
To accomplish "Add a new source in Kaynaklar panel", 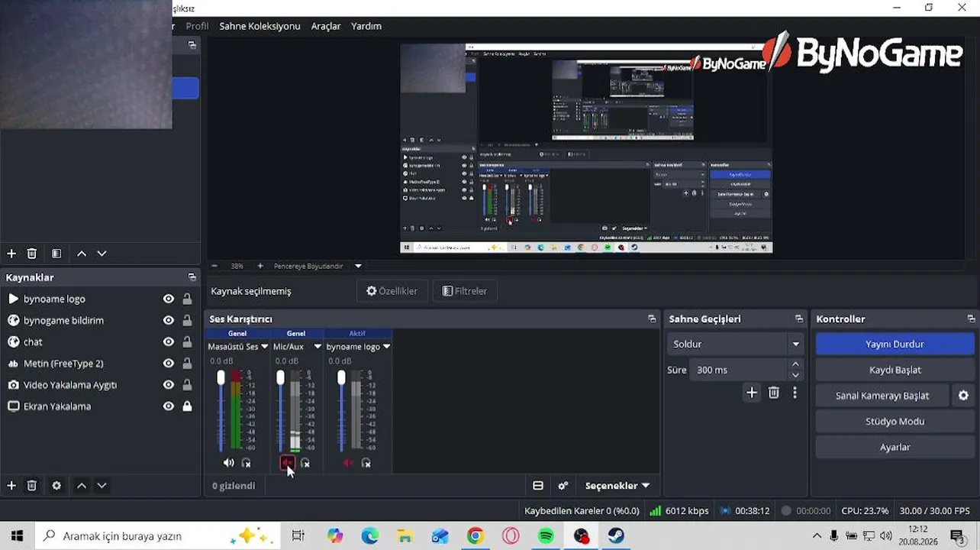I will click(x=11, y=486).
